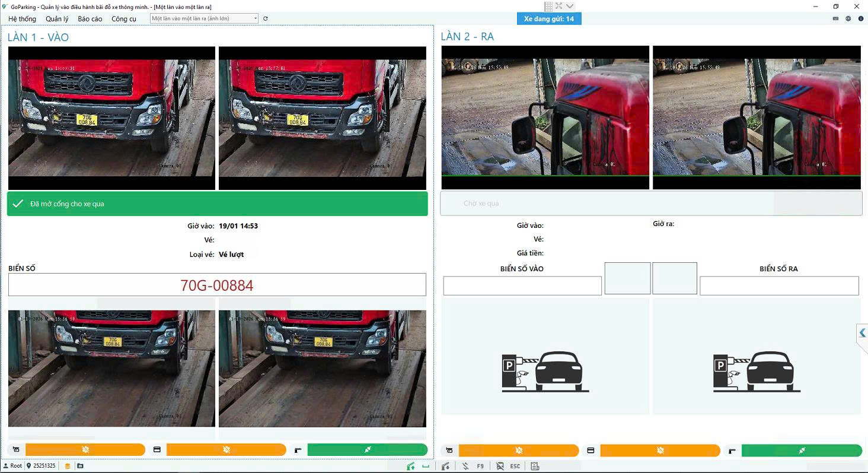The width and height of the screenshot is (868, 473).
Task: Click the refresh icon beside layout dropdown
Action: pyautogui.click(x=266, y=18)
